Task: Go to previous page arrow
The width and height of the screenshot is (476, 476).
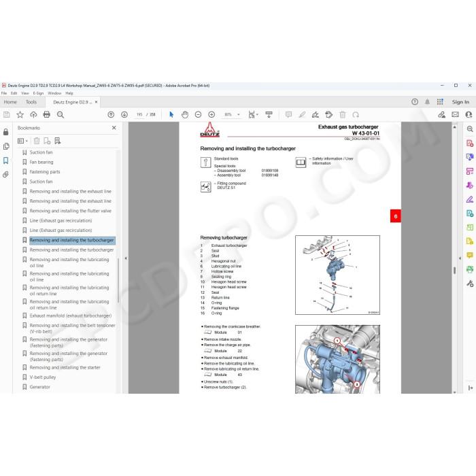Action: click(x=111, y=114)
